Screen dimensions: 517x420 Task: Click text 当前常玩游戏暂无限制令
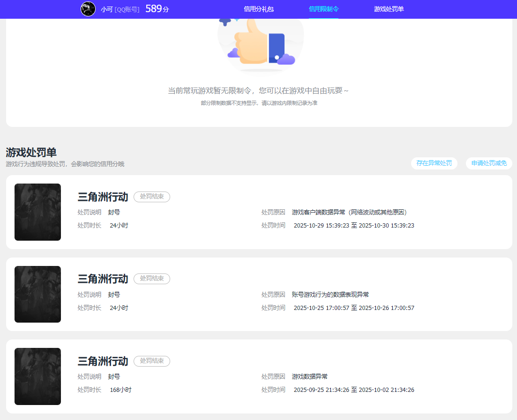[210, 90]
